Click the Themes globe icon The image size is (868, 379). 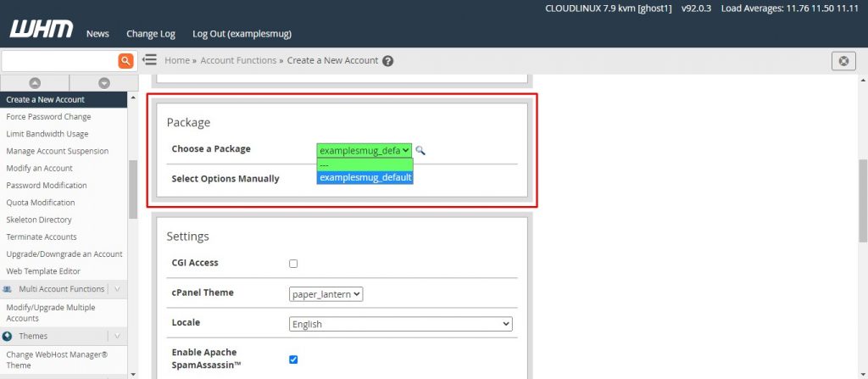[x=7, y=337]
